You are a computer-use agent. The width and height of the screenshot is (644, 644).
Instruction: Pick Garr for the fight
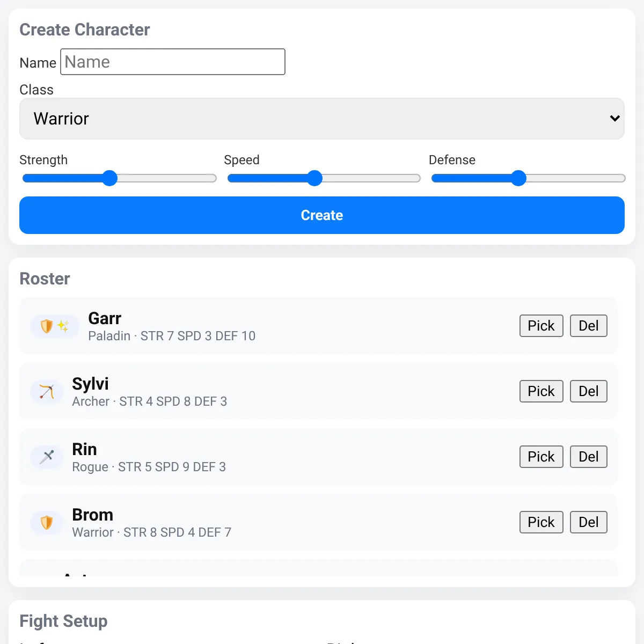(x=541, y=326)
